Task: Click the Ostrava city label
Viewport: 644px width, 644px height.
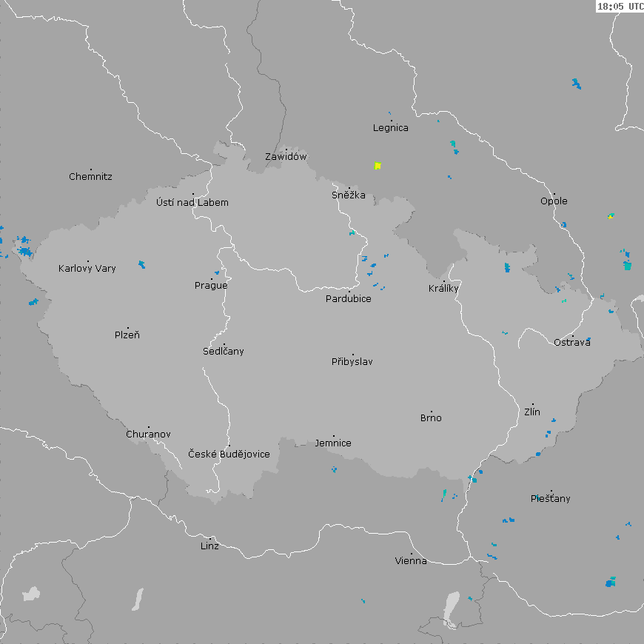Action: click(572, 343)
